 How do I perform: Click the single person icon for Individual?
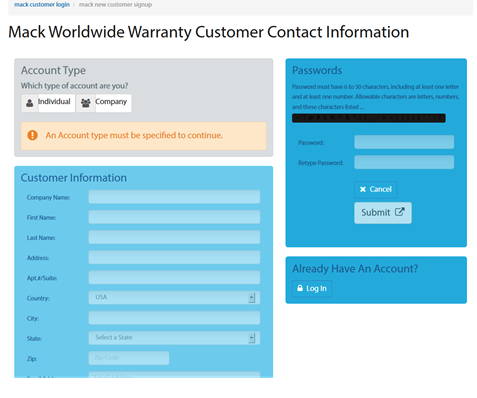(x=30, y=103)
